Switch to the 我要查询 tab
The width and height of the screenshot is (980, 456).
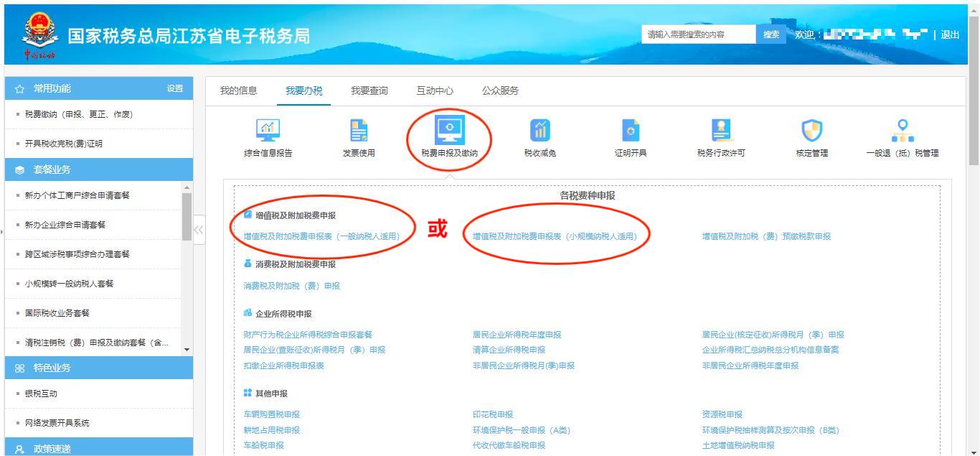[x=369, y=90]
